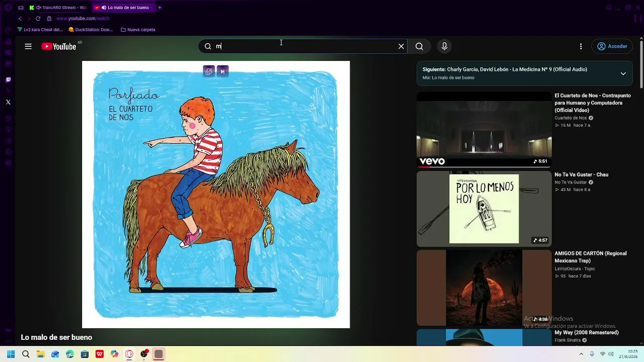Viewport: 644px width, 362px height.
Task: Open Microsoft Store from the taskbar
Action: pos(85,354)
